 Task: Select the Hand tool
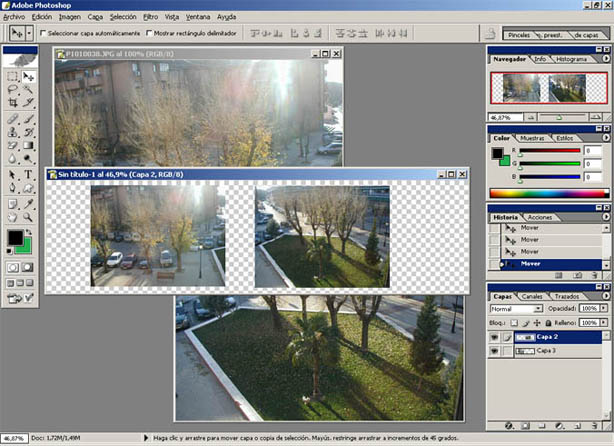[x=13, y=217]
